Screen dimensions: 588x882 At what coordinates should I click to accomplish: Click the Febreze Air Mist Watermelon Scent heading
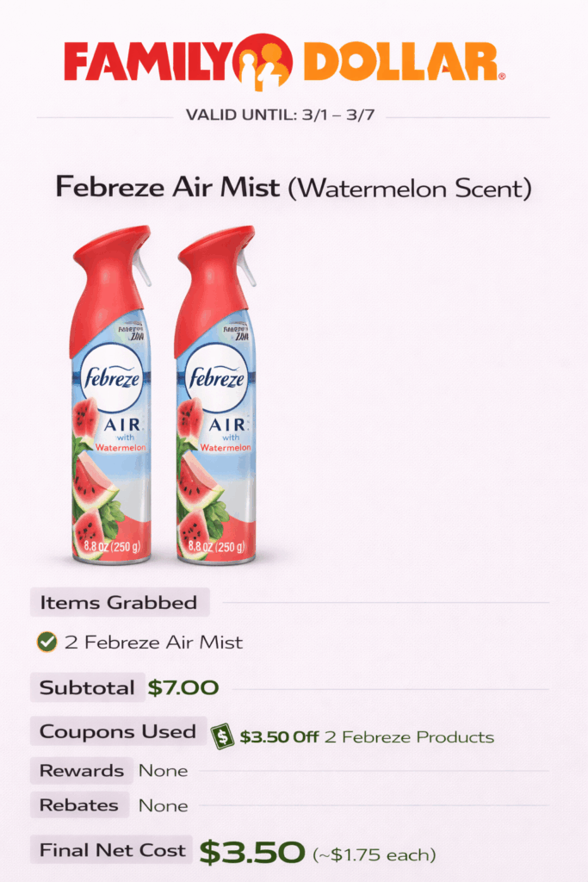pos(293,187)
